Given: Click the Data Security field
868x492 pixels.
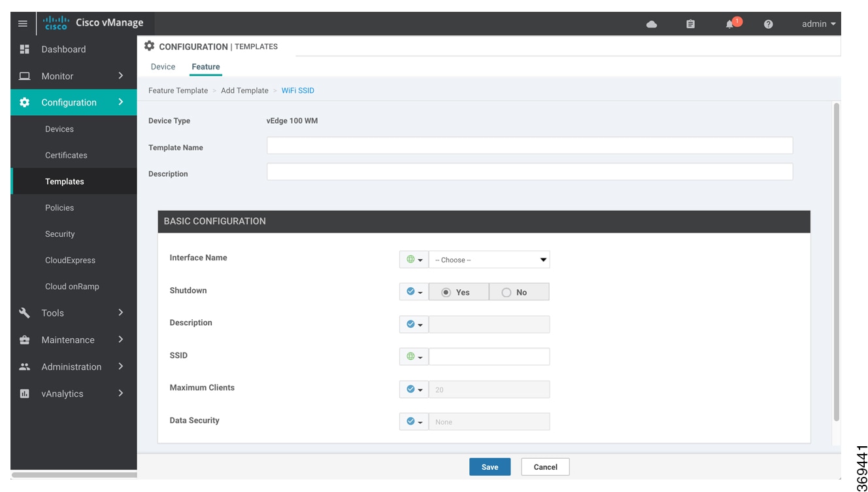Looking at the screenshot, I should tap(489, 421).
